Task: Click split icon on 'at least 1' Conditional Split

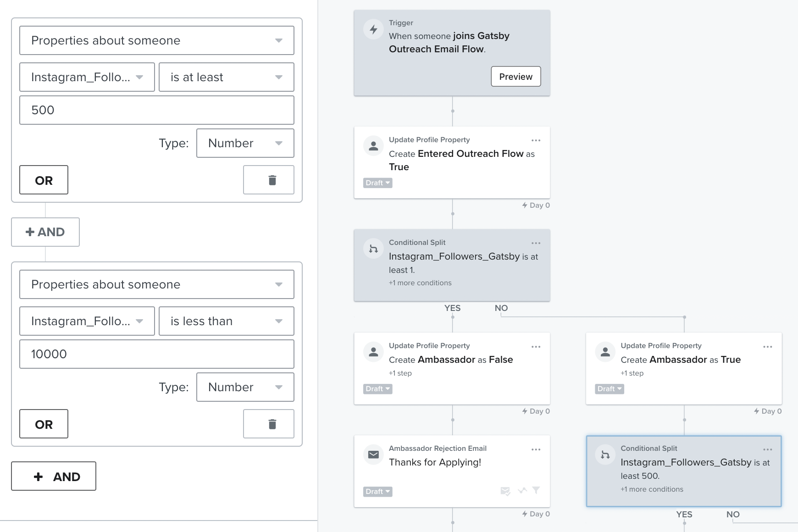Action: (373, 249)
